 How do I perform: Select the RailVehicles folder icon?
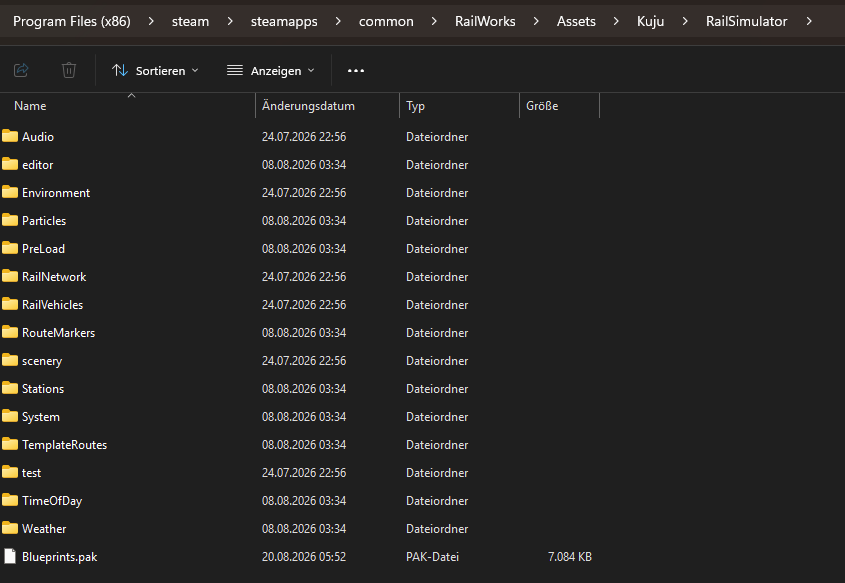point(10,304)
